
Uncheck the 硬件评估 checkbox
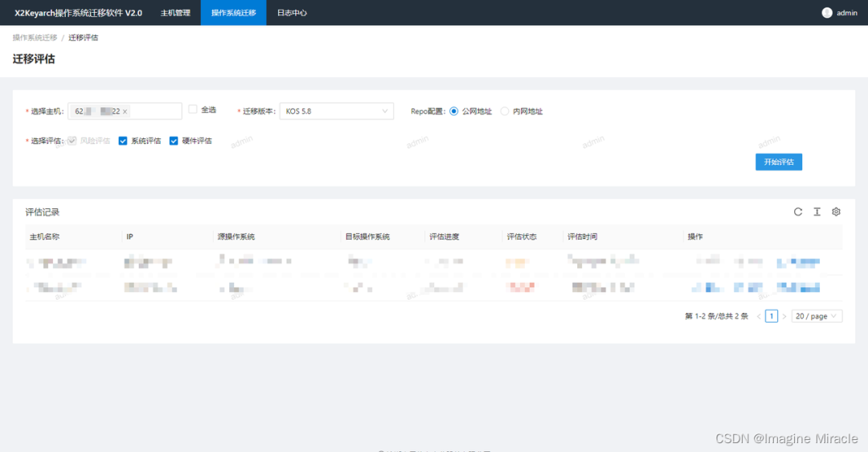[x=174, y=141]
